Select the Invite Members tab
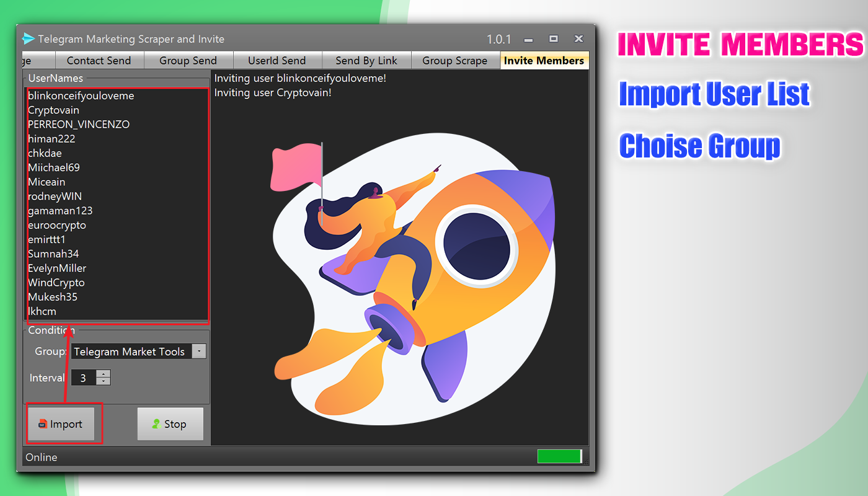 (x=544, y=60)
